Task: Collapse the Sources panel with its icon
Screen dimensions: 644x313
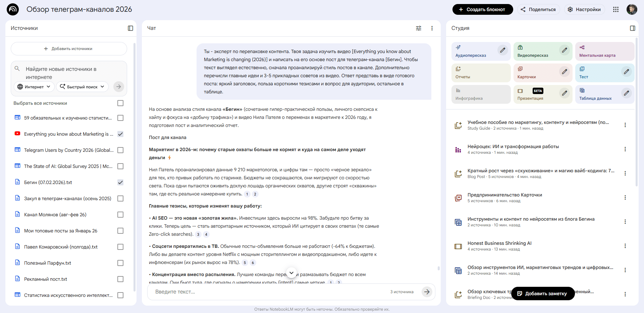Action: tap(130, 28)
